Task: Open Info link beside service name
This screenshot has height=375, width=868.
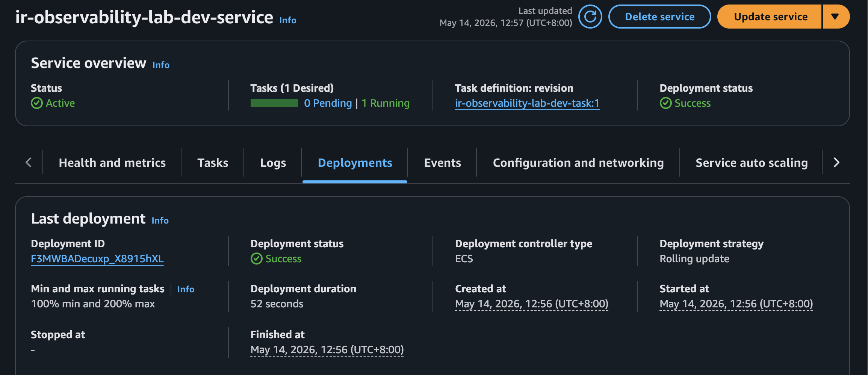Action: 288,20
